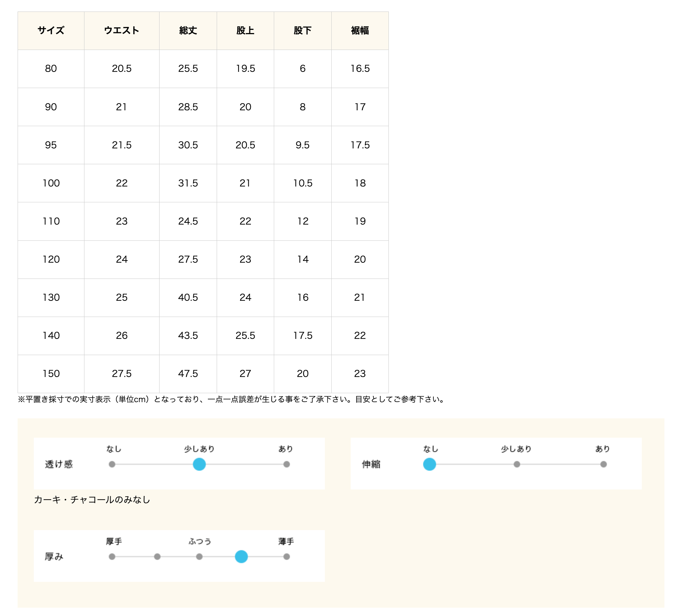Choose あり dot on the 透け感 scale
677x616 pixels.
(286, 464)
